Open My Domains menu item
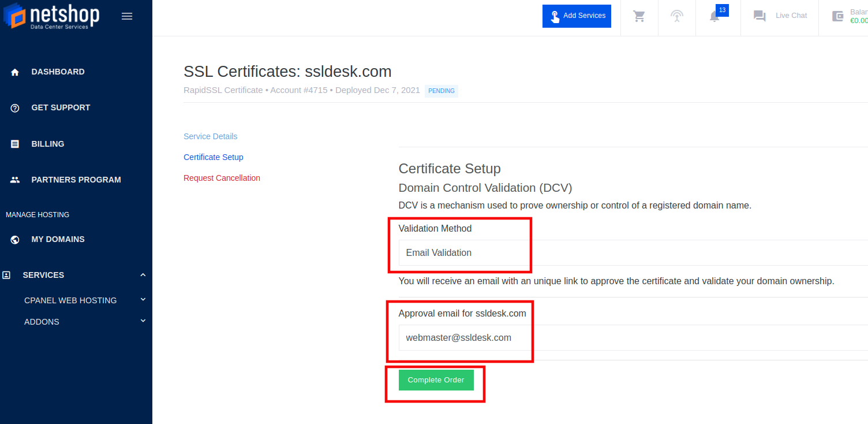 [58, 239]
